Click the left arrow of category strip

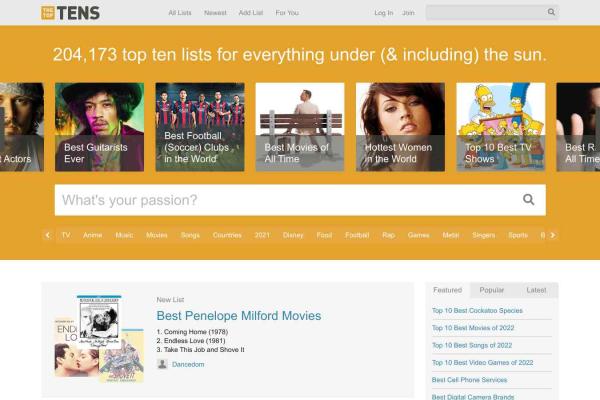coord(48,235)
